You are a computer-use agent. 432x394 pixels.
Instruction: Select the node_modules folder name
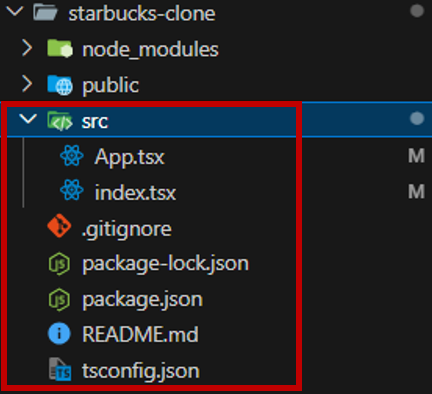tap(150, 50)
